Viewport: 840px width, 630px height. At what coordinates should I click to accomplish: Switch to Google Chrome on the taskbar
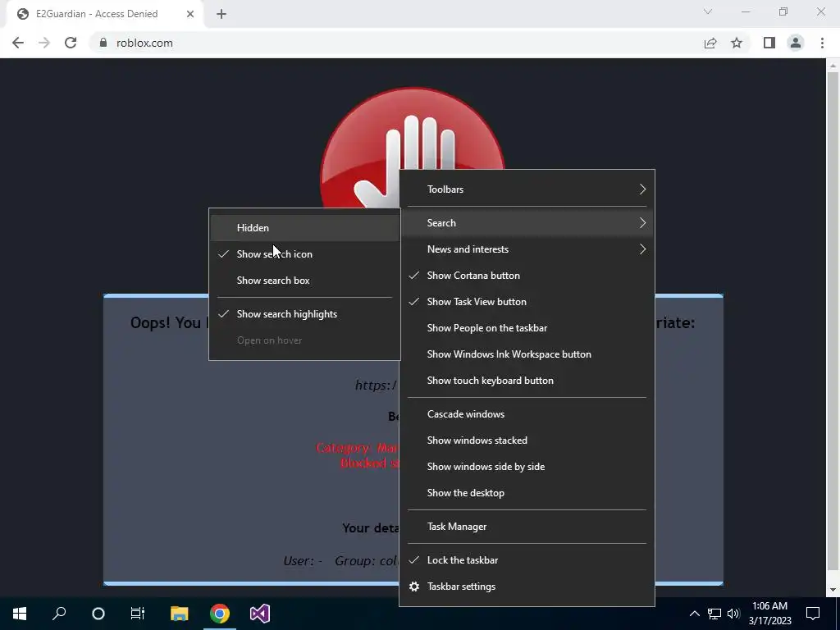pyautogui.click(x=220, y=614)
